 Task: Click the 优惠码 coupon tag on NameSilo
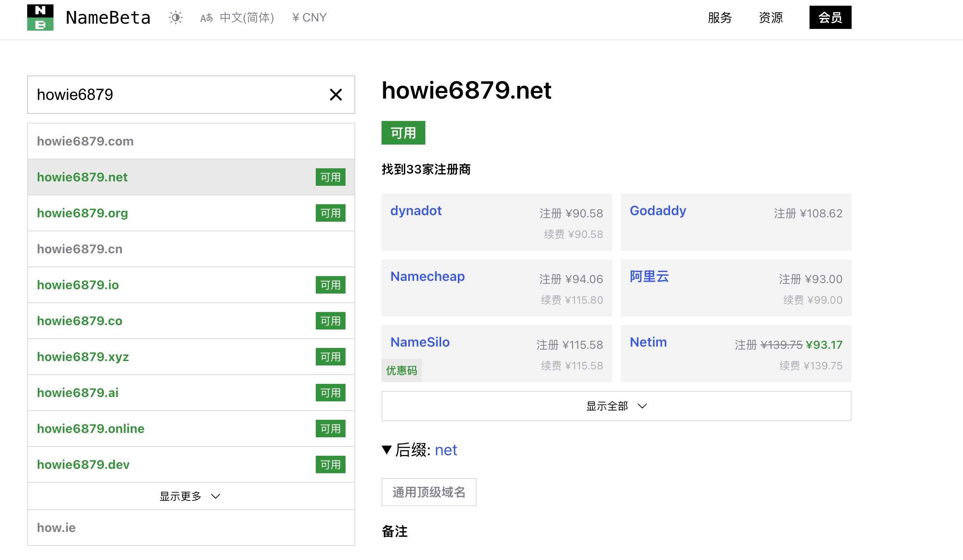[x=401, y=371]
